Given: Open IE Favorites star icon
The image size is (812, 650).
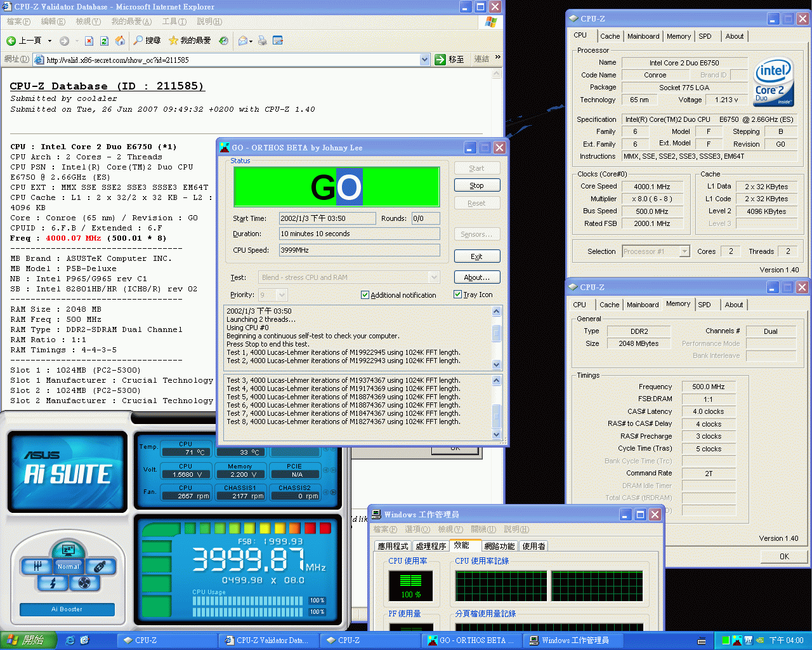Looking at the screenshot, I should [173, 41].
